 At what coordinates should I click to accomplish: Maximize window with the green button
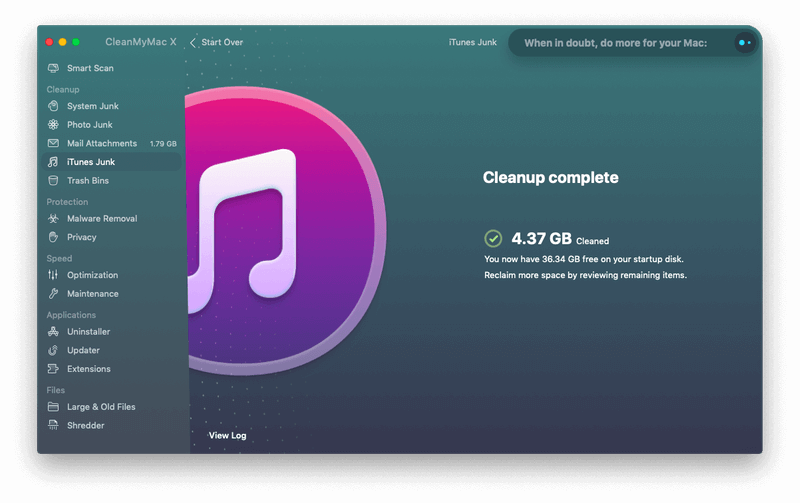click(x=76, y=42)
